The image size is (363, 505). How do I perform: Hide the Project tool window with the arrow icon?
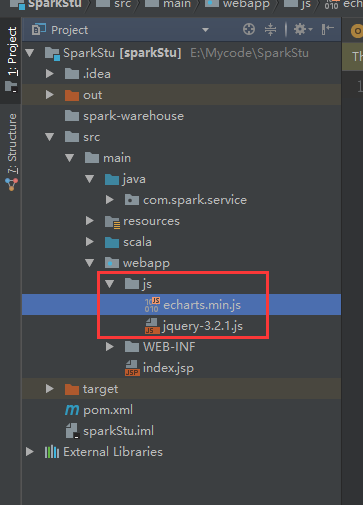[x=328, y=29]
